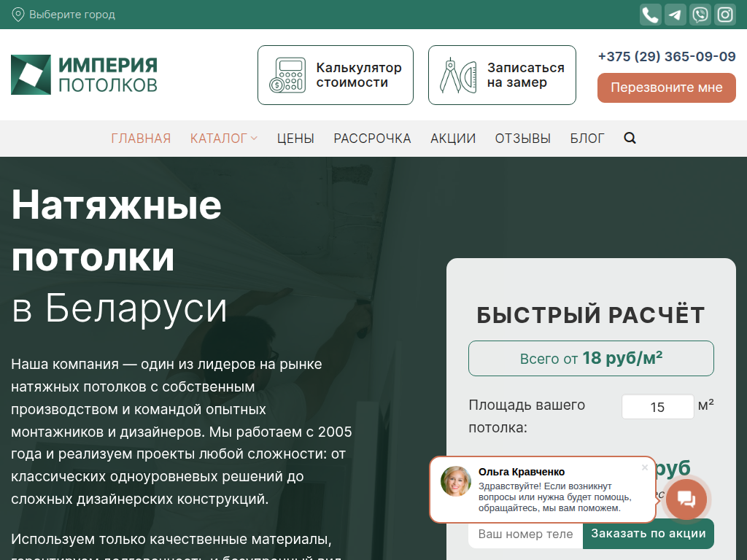
Task: Click the Viber icon in the top bar
Action: click(700, 14)
